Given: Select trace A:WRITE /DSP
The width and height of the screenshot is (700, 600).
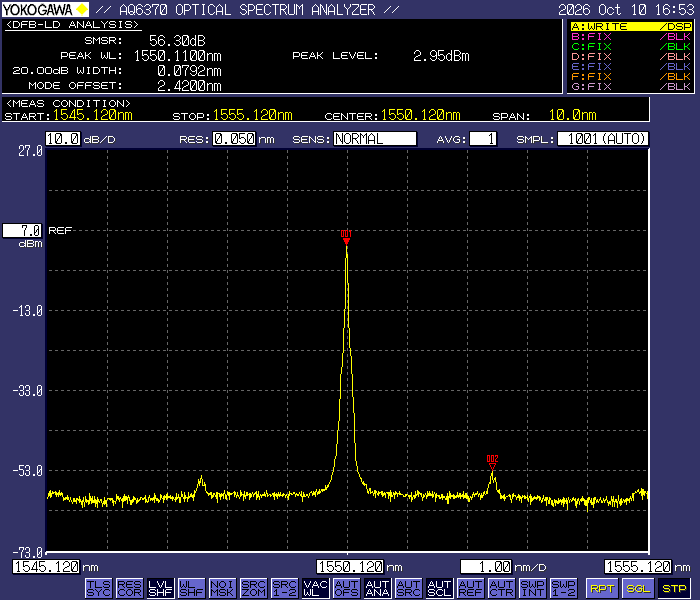Looking at the screenshot, I should tap(631, 26).
